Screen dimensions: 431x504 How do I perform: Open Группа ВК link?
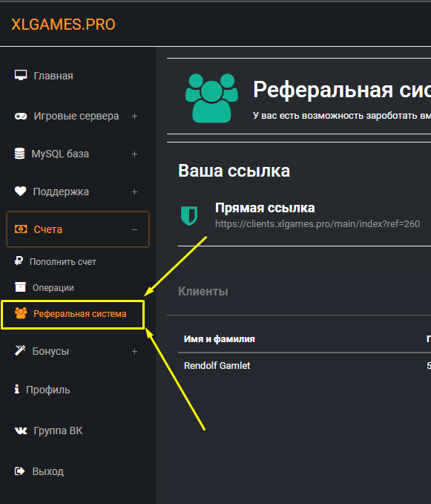(x=58, y=431)
